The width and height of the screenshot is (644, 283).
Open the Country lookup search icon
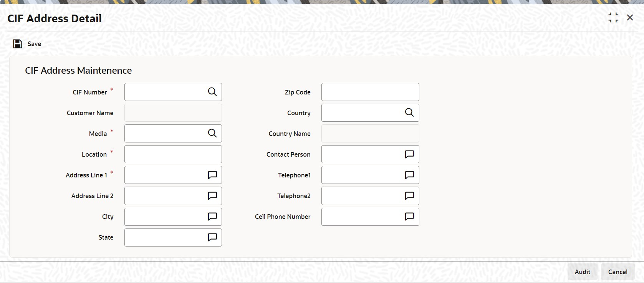tap(409, 113)
